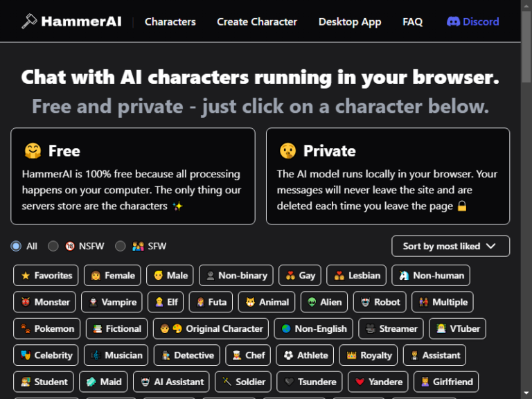
Task: Click the scrollbar down arrow
Action: pos(526,393)
